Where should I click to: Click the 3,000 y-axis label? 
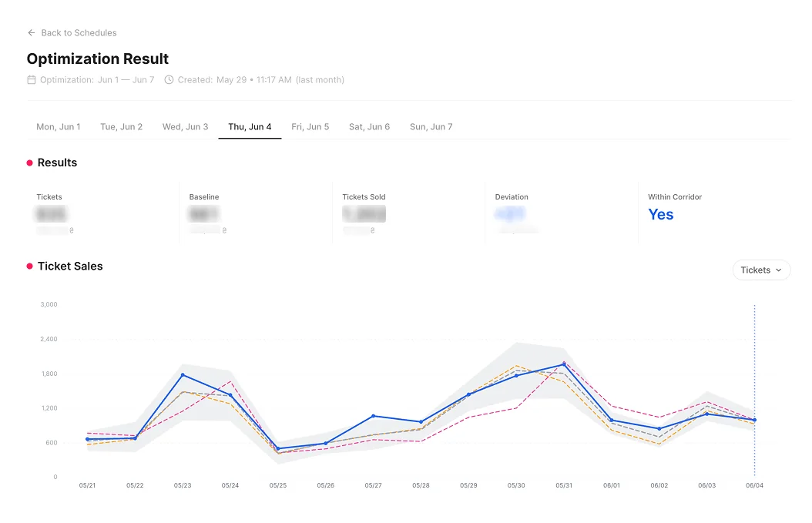[x=49, y=304]
